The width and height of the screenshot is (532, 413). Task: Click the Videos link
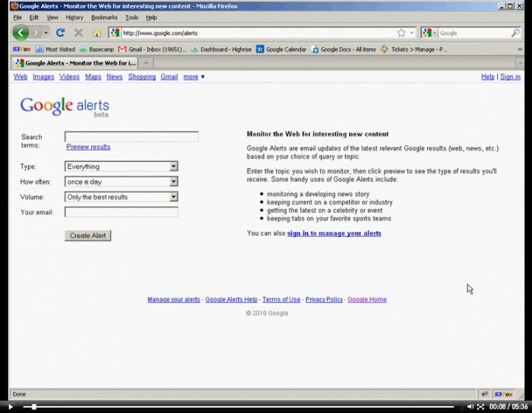69,77
